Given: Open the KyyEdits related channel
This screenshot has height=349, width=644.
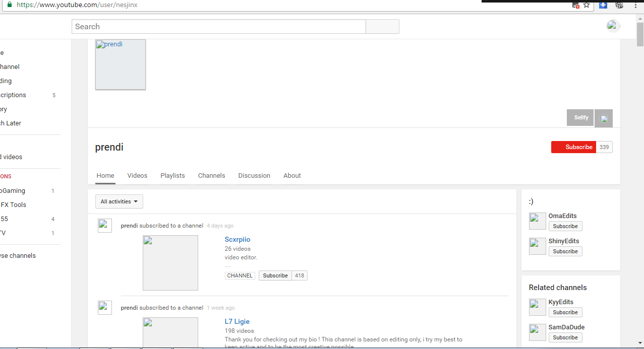Looking at the screenshot, I should [x=561, y=302].
